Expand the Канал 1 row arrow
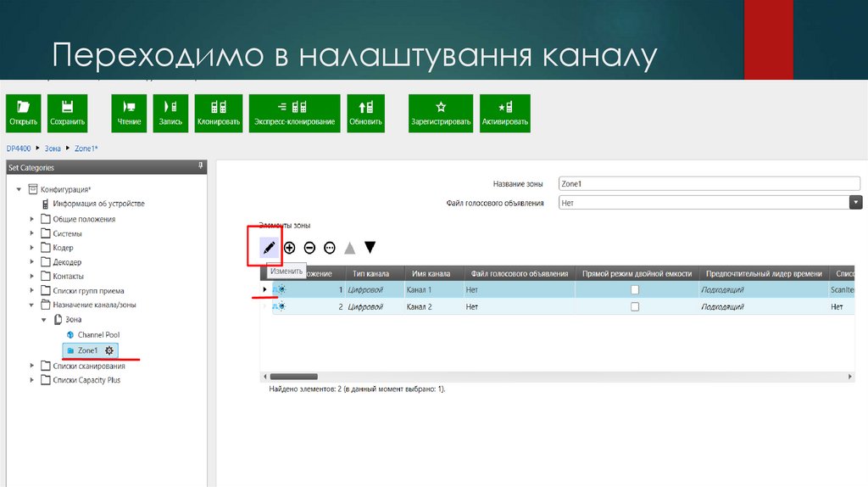 tap(264, 289)
